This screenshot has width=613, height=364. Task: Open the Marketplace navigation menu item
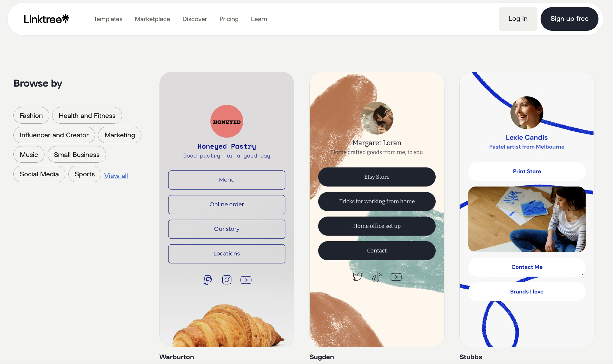152,19
